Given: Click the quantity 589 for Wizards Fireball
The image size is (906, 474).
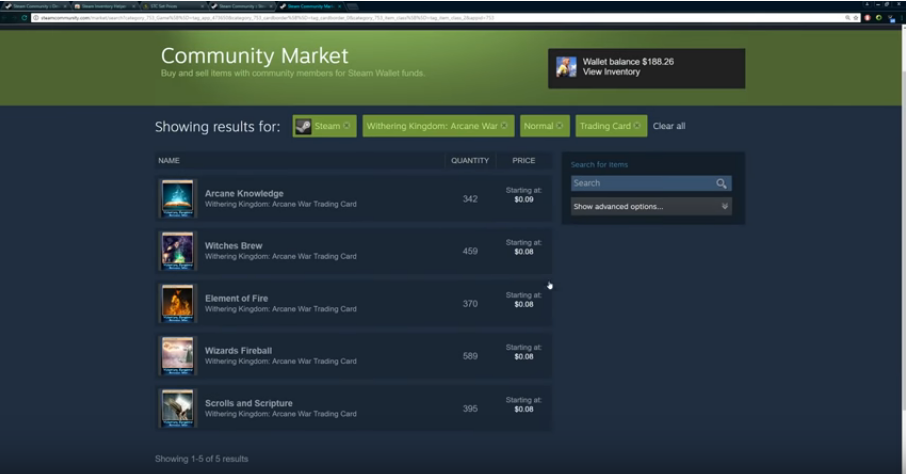Looking at the screenshot, I should point(470,356).
